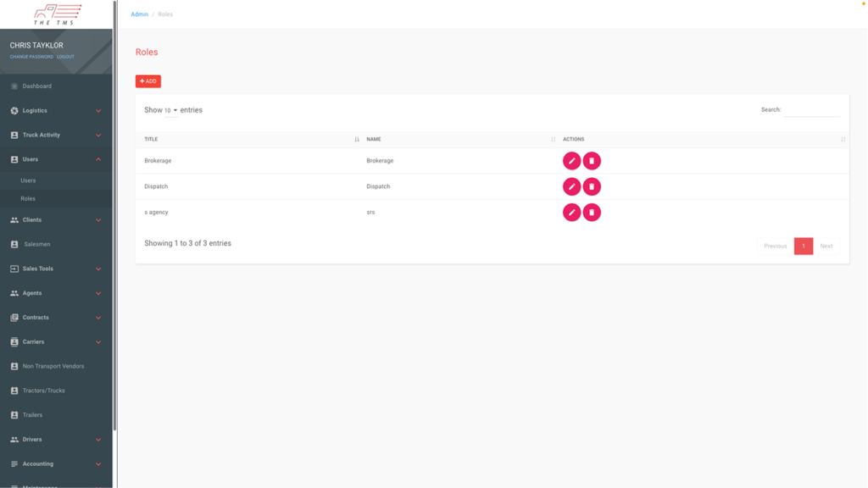Edit the Dispatch role via pencil icon

(x=571, y=186)
